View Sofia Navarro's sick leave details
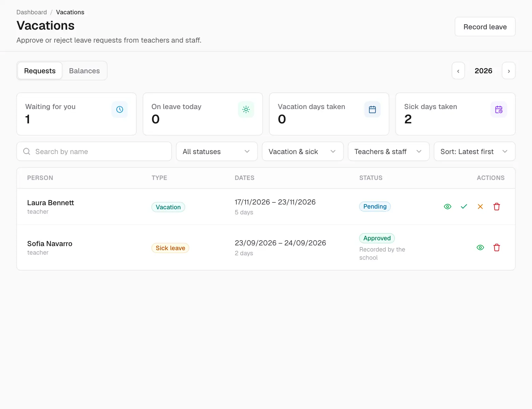 point(480,247)
